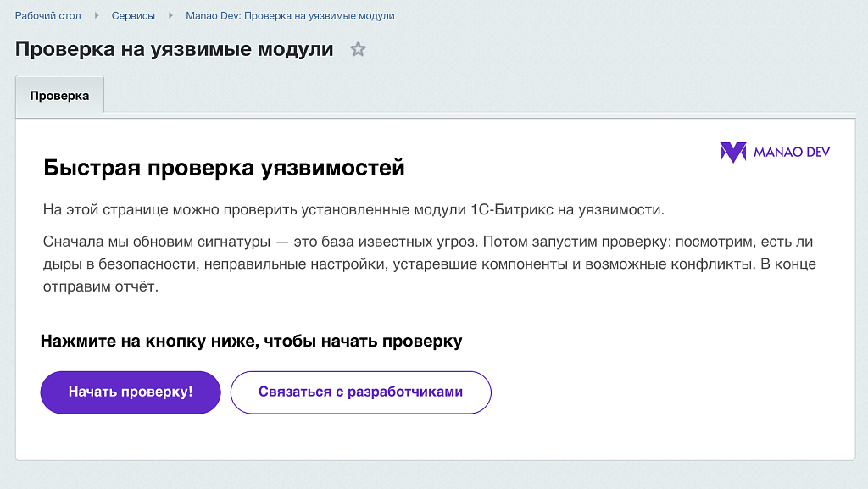This screenshot has height=489, width=868.
Task: Click the MANAO DEV wordmark in the corner
Action: [790, 153]
